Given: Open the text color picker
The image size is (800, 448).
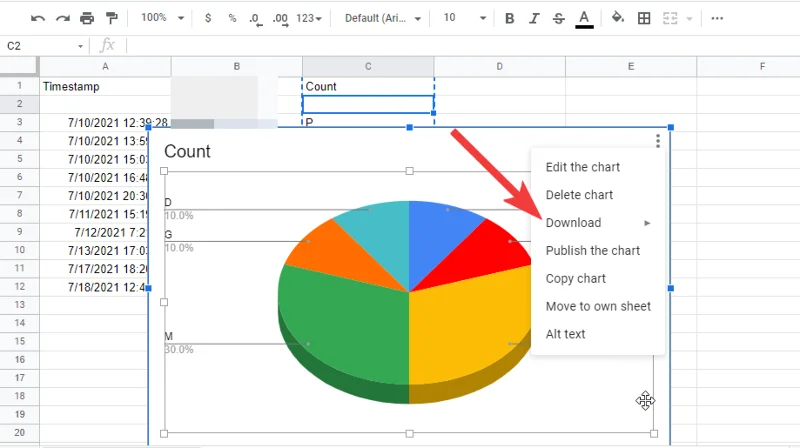Looking at the screenshot, I should tap(584, 19).
